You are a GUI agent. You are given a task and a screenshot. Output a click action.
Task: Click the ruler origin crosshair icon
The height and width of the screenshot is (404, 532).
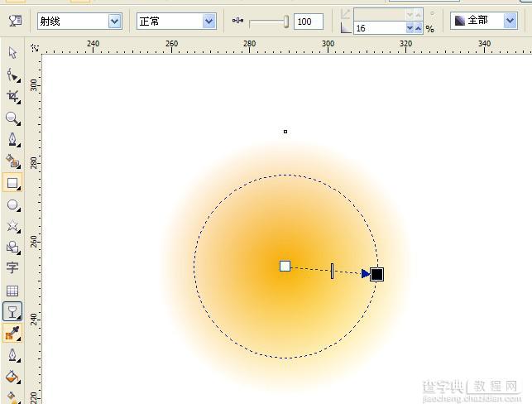(34, 47)
